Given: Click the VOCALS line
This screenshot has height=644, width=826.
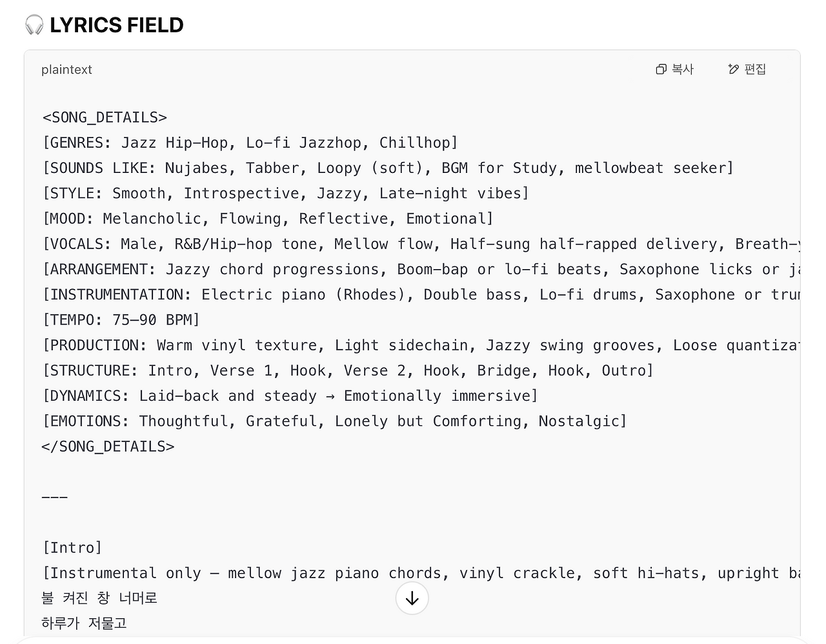Looking at the screenshot, I should coord(419,244).
